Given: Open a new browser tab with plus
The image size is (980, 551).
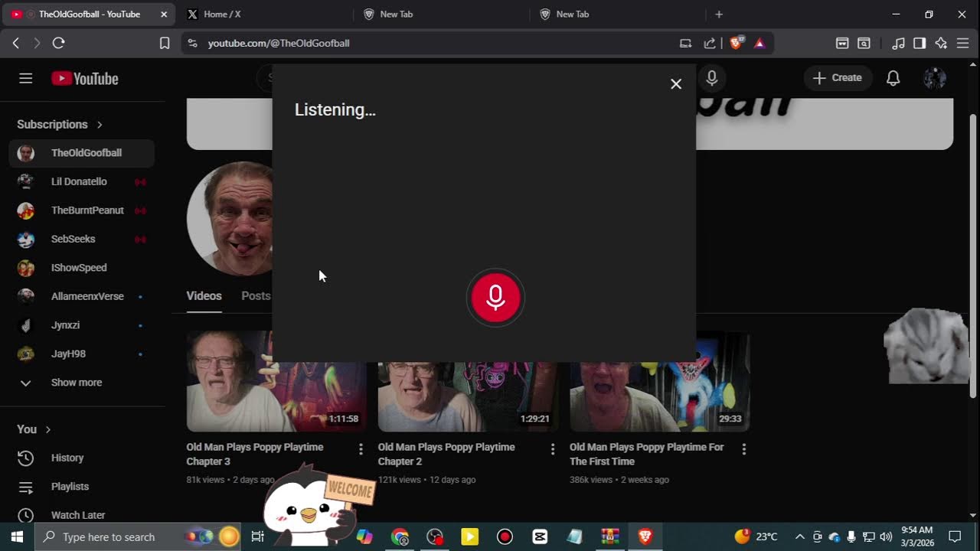Looking at the screenshot, I should click(x=719, y=14).
